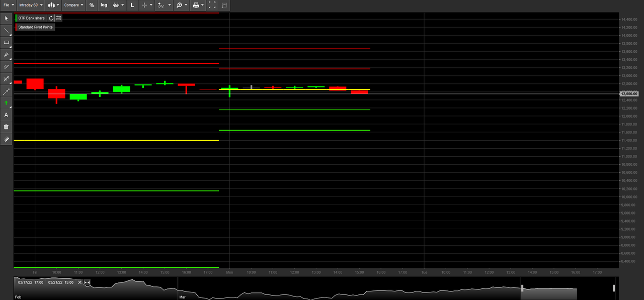This screenshot has height=300, width=644.
Task: Click the OTP Bank share legend label
Action: pos(31,18)
